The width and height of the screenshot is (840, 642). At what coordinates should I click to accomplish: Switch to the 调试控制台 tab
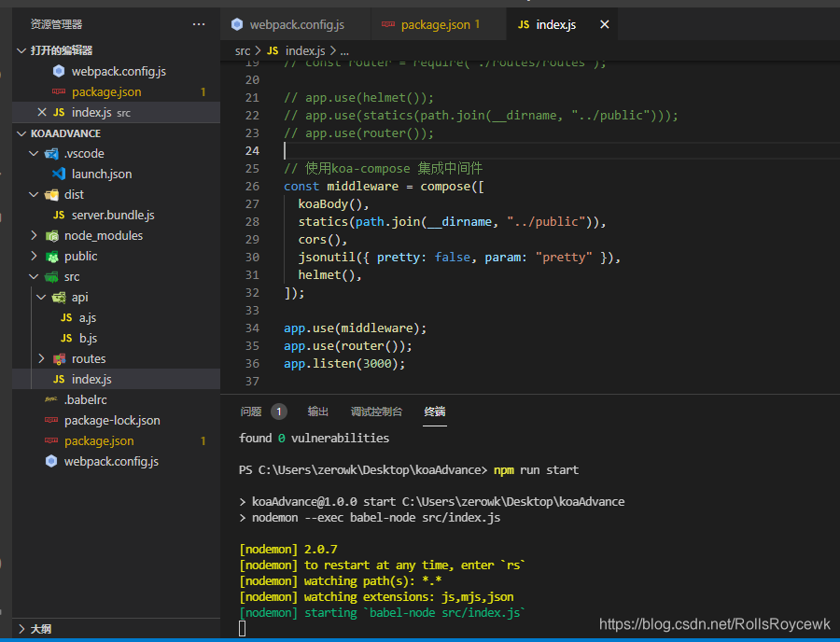[376, 412]
